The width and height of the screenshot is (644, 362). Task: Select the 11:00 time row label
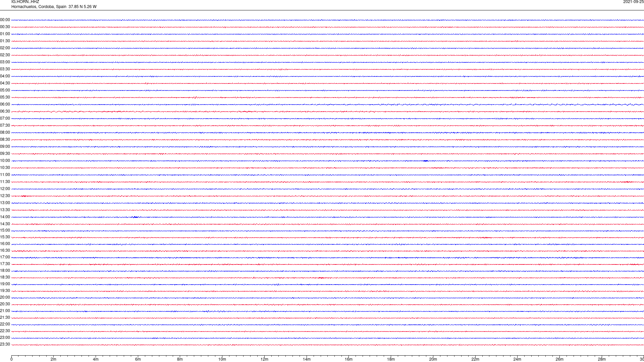pyautogui.click(x=5, y=175)
